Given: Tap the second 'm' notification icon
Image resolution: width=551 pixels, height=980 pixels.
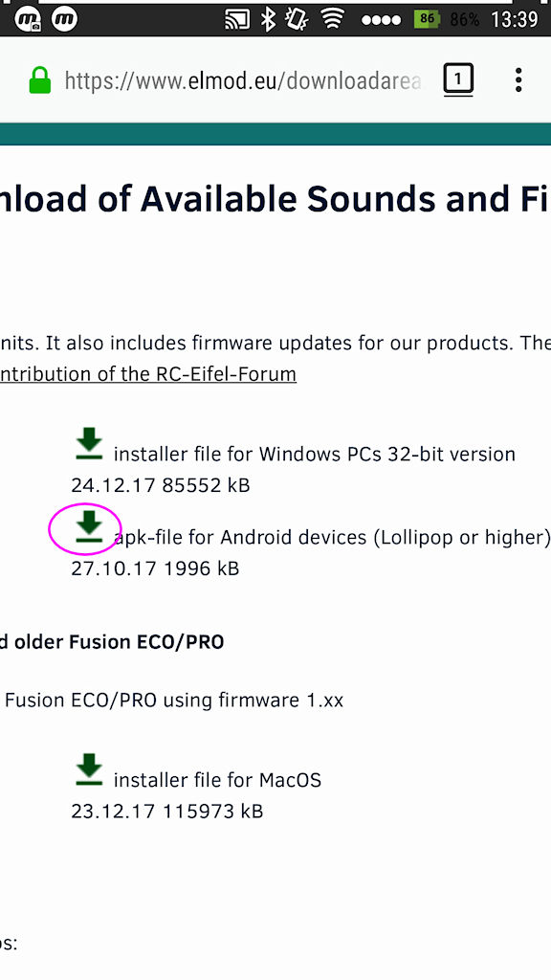Looking at the screenshot, I should tap(64, 19).
